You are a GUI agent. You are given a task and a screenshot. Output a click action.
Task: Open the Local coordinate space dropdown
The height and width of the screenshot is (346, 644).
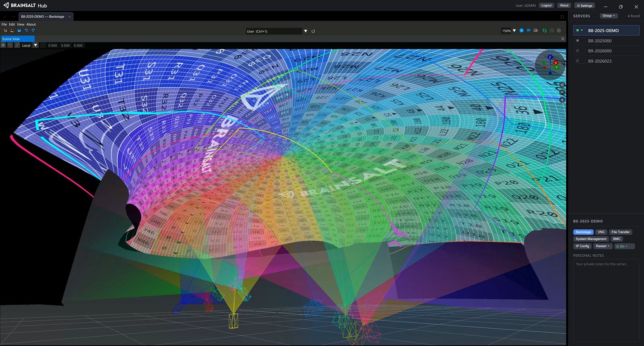35,45
